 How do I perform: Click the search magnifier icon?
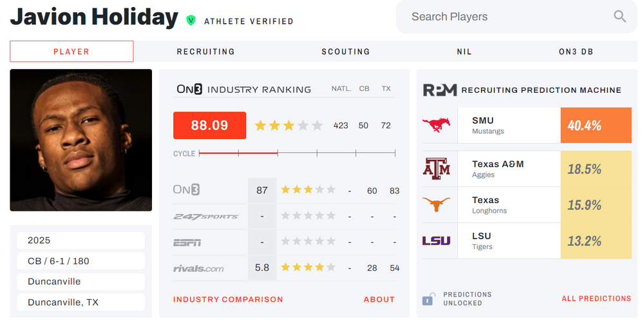620,17
